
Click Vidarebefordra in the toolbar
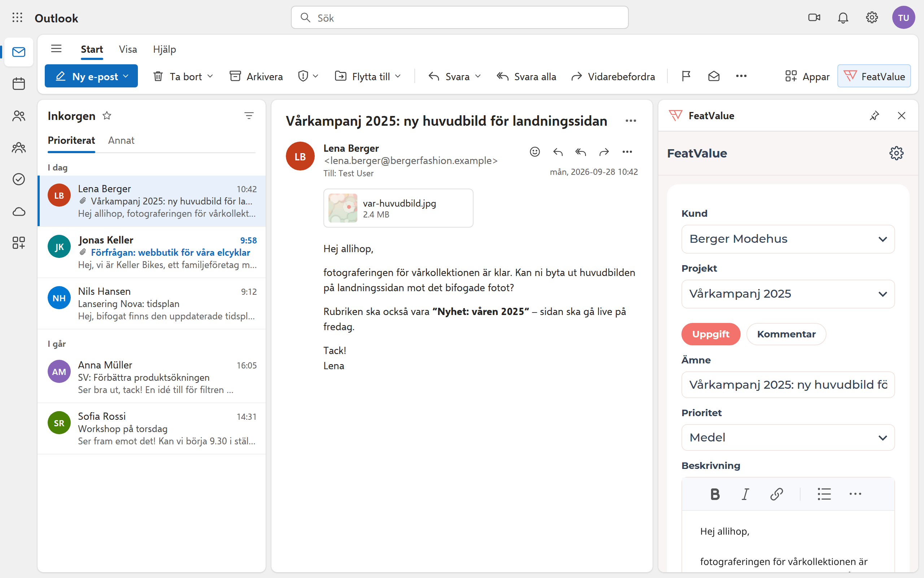[x=613, y=77]
